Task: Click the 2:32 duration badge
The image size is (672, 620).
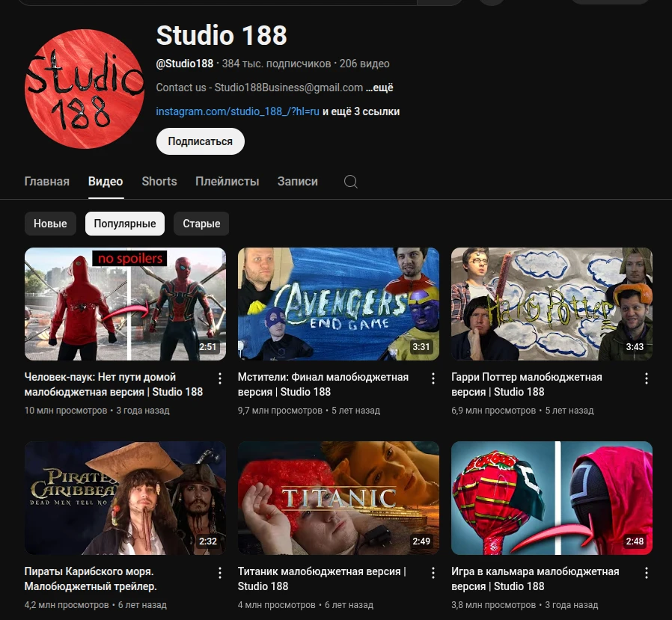Action: pyautogui.click(x=208, y=541)
